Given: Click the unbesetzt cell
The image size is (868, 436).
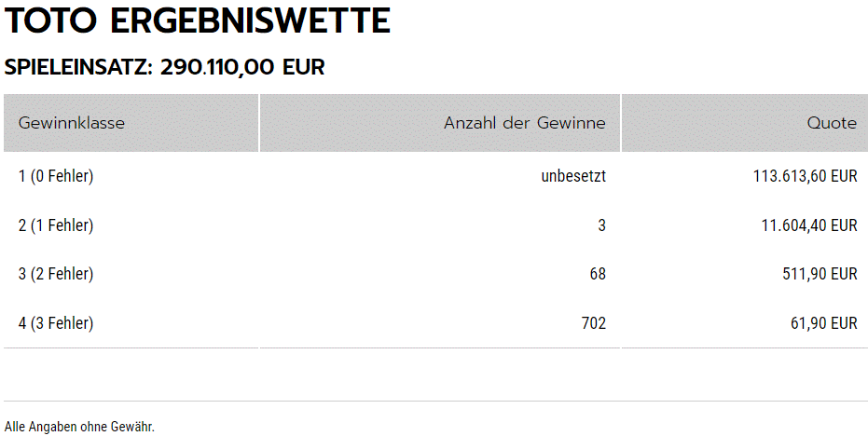Looking at the screenshot, I should 573,176.
